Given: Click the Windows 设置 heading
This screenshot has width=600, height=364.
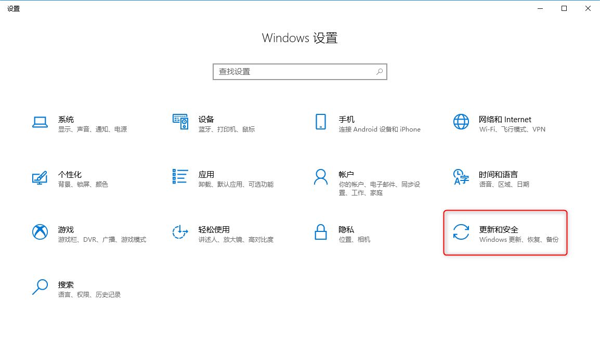Looking at the screenshot, I should [299, 38].
